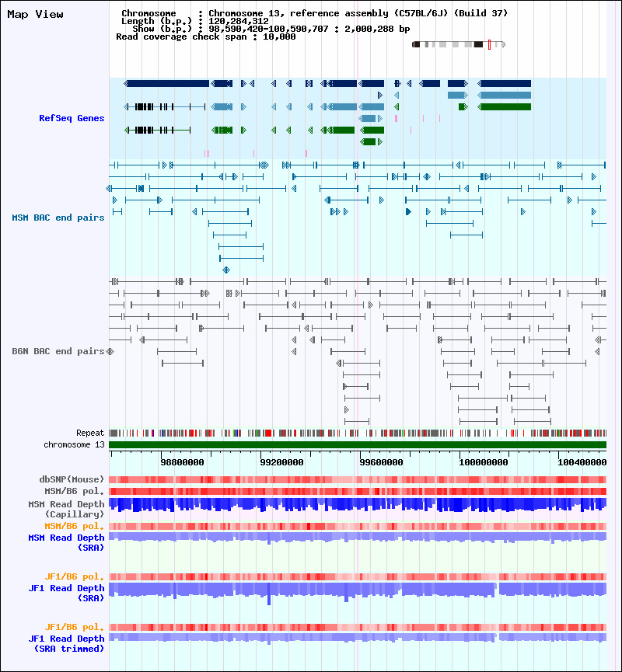Open MSM Read Depth (SRA) track link
The image size is (622, 672).
click(67, 542)
